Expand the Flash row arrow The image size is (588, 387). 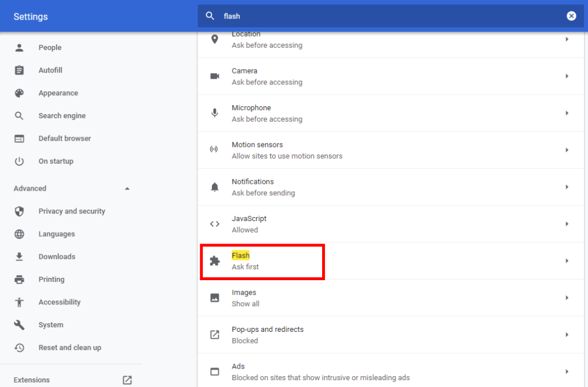click(x=567, y=261)
